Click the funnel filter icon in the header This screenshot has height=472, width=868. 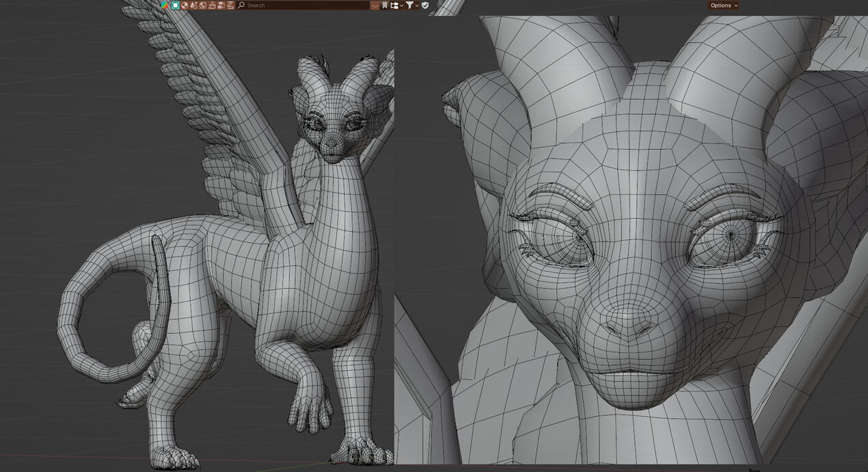click(411, 5)
